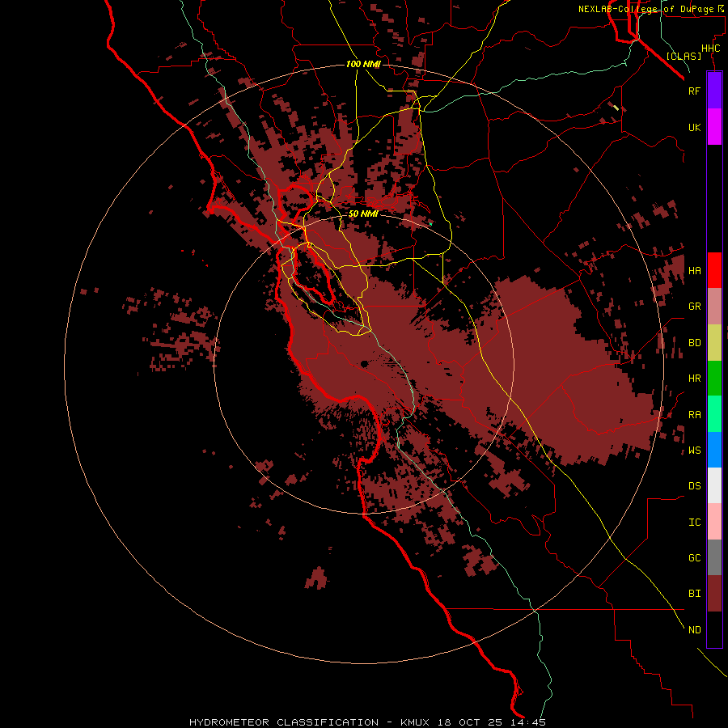728x728 pixels.
Task: Click the RF legend label
Action: (694, 91)
